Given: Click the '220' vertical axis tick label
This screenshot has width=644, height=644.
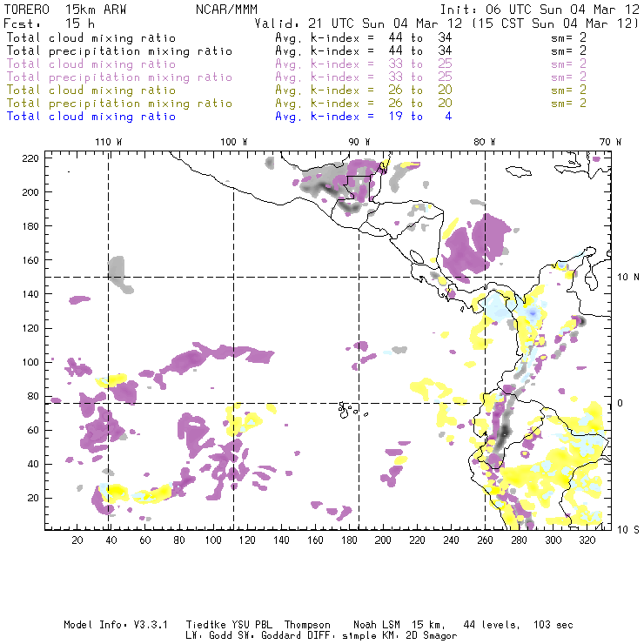Looking at the screenshot, I should 30,158.
